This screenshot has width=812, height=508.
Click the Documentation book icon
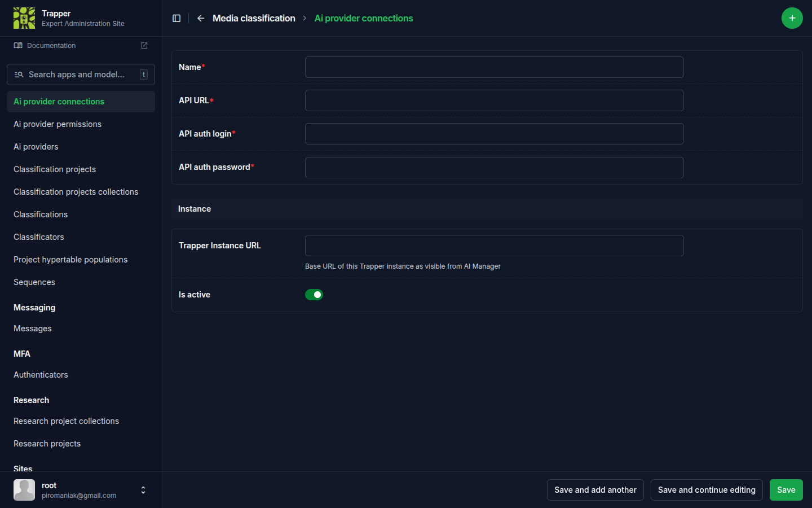point(18,46)
